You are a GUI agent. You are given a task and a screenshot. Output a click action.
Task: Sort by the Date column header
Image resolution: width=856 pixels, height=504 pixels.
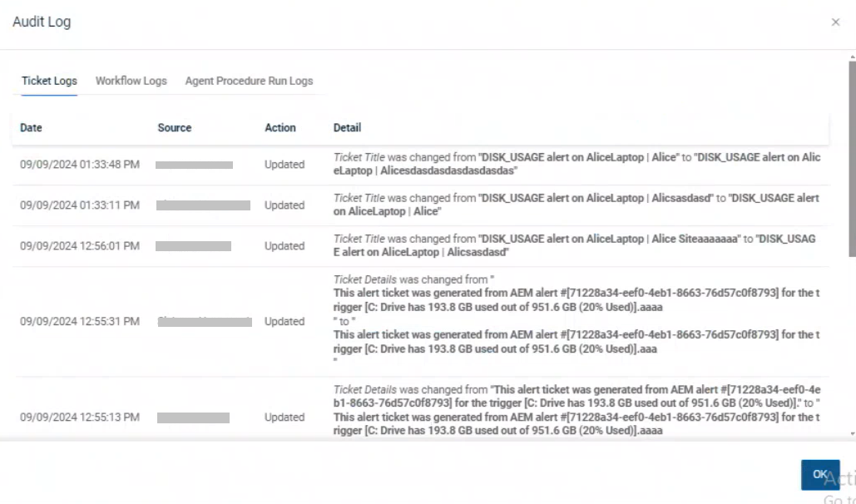click(x=32, y=128)
